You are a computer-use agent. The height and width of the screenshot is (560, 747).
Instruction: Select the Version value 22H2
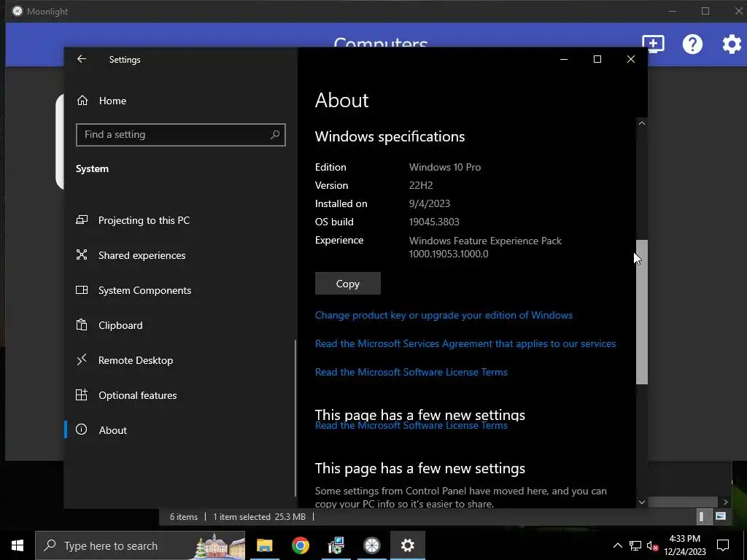point(421,185)
